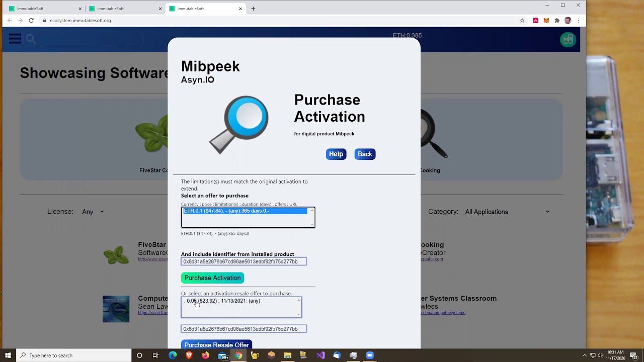
Task: Click the ETH:0.385 balance text
Action: (407, 36)
